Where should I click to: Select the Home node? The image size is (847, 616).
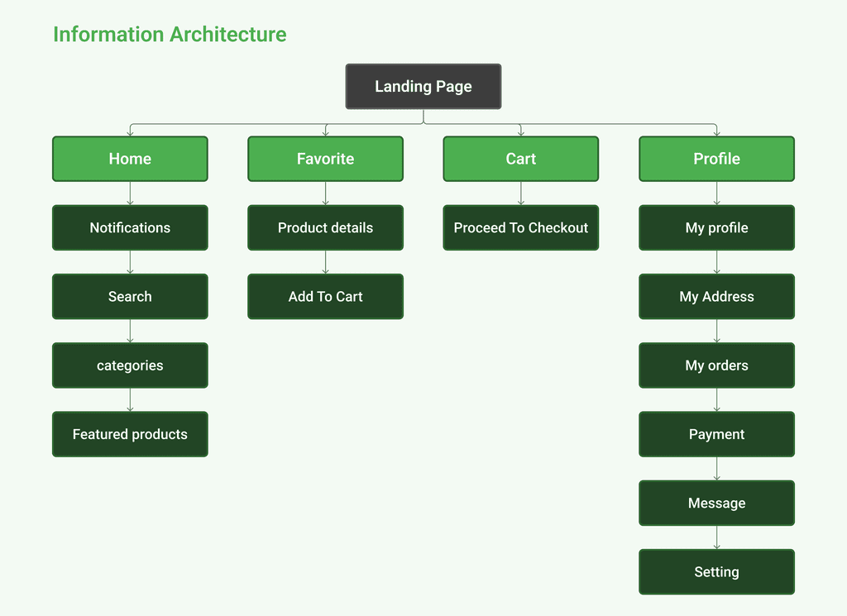pyautogui.click(x=130, y=159)
